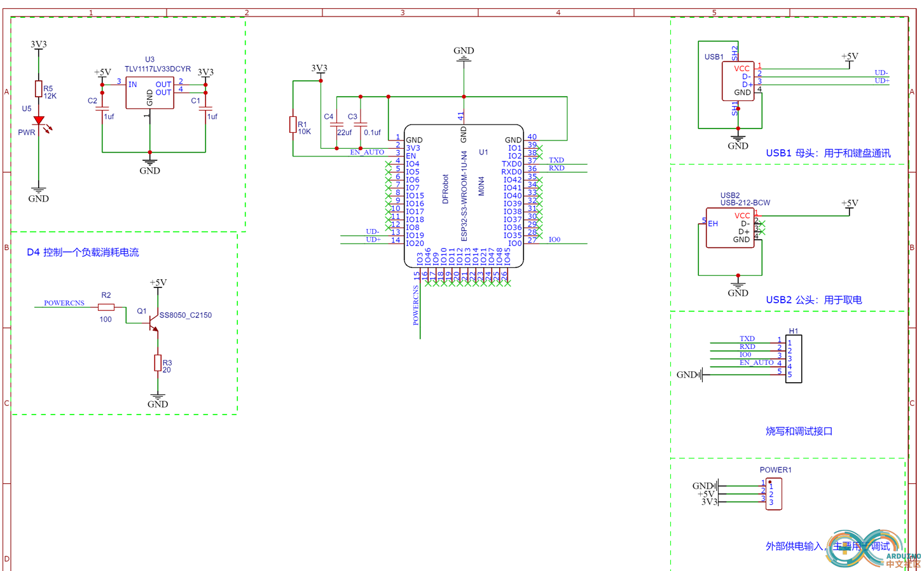Select the red PWR LED U5
This screenshot has width=924, height=571.
pyautogui.click(x=39, y=121)
